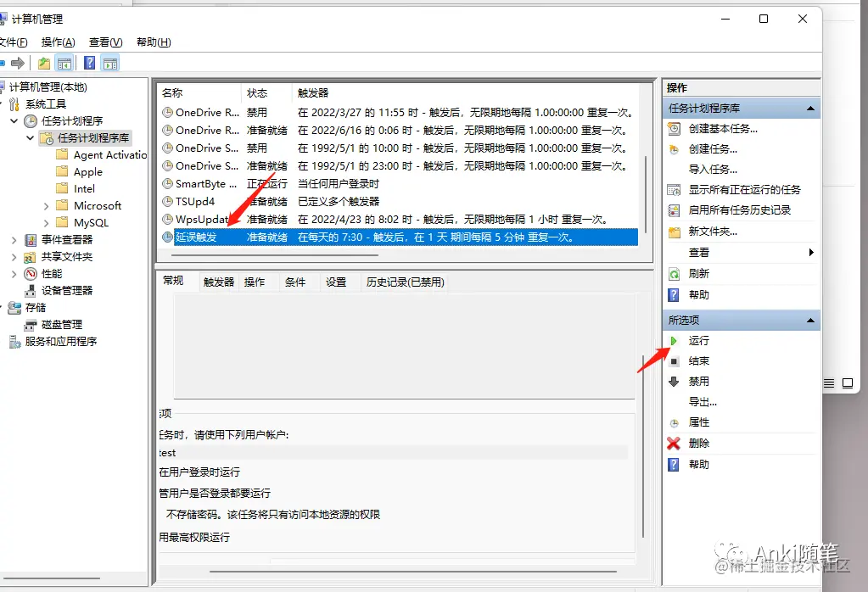Image resolution: width=868 pixels, height=592 pixels.
Task: Expand the 性能 node
Action: 14,274
